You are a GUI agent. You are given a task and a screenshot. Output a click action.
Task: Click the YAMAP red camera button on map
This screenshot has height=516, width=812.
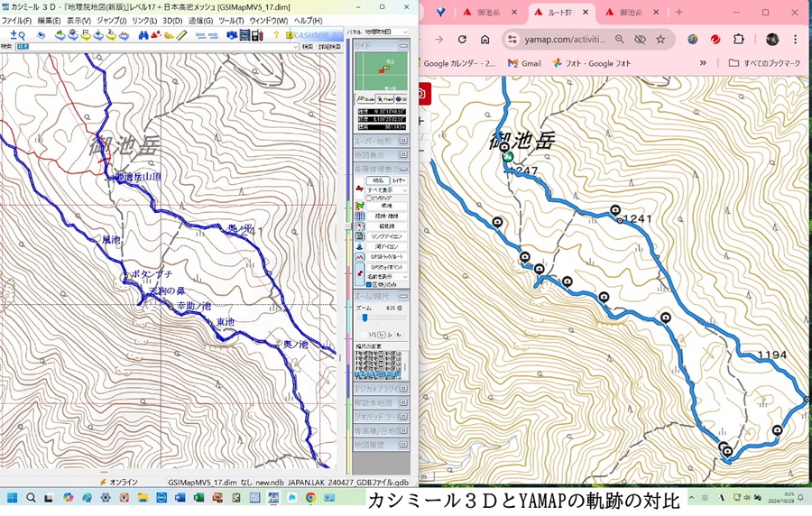click(424, 94)
